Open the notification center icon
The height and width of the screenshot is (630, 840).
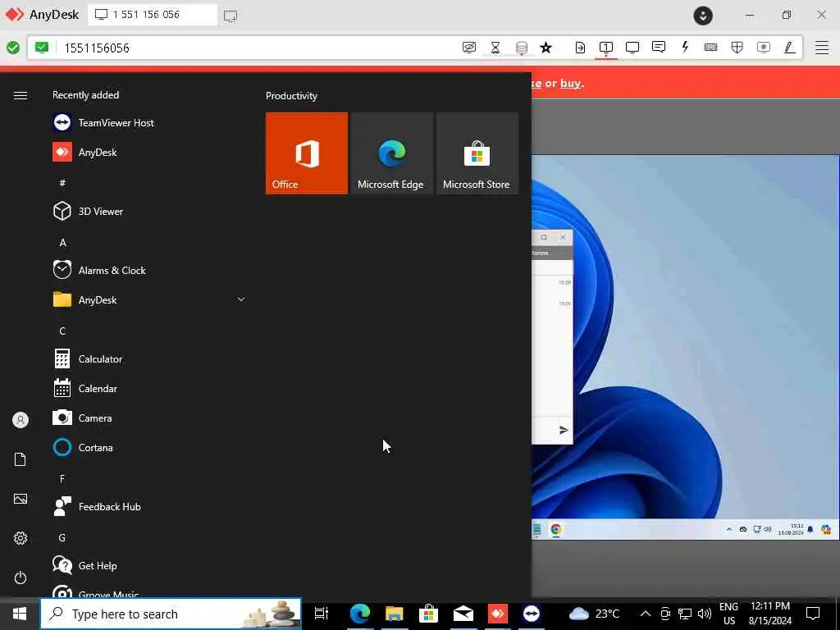[813, 614]
